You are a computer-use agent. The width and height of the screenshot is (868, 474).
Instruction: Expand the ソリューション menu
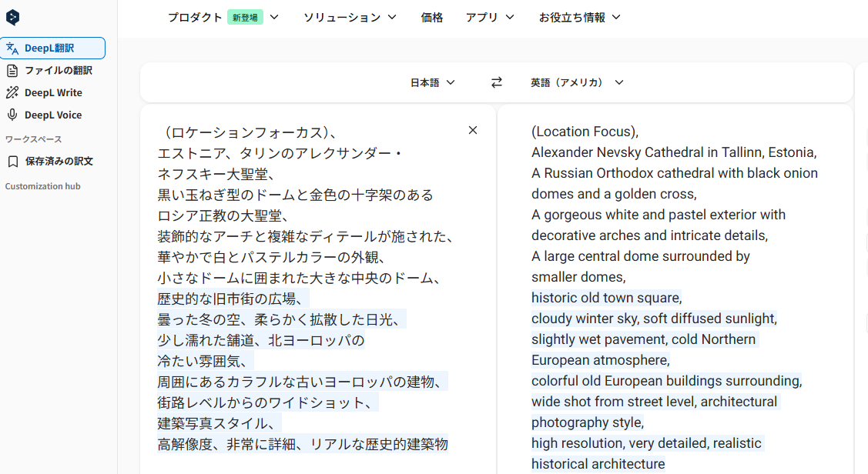point(350,17)
